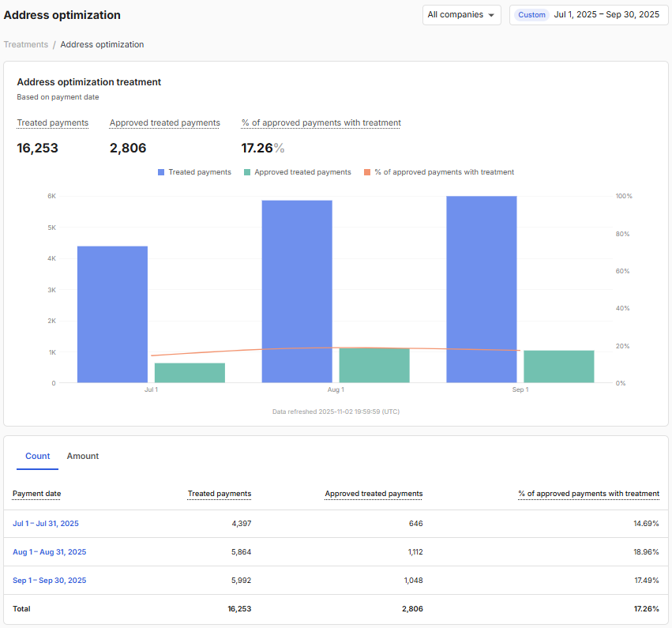Click Treated payments metric label above 16,253
672x628 pixels.
pyautogui.click(x=53, y=123)
